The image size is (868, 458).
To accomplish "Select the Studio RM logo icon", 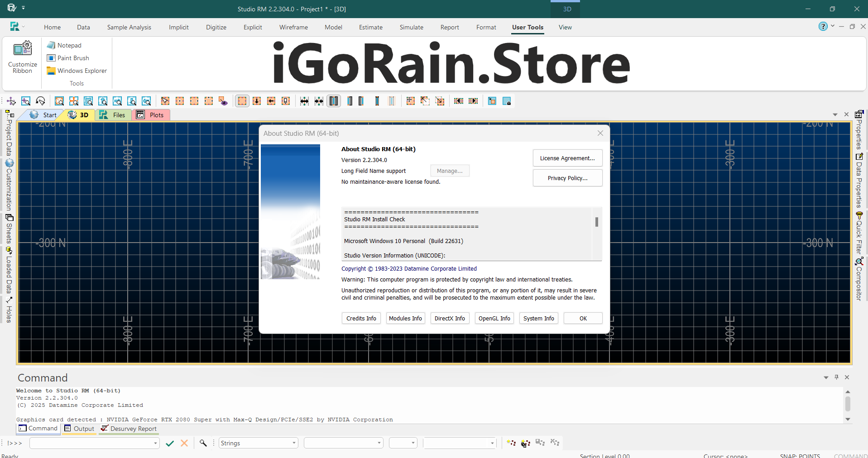I will 14,26.
